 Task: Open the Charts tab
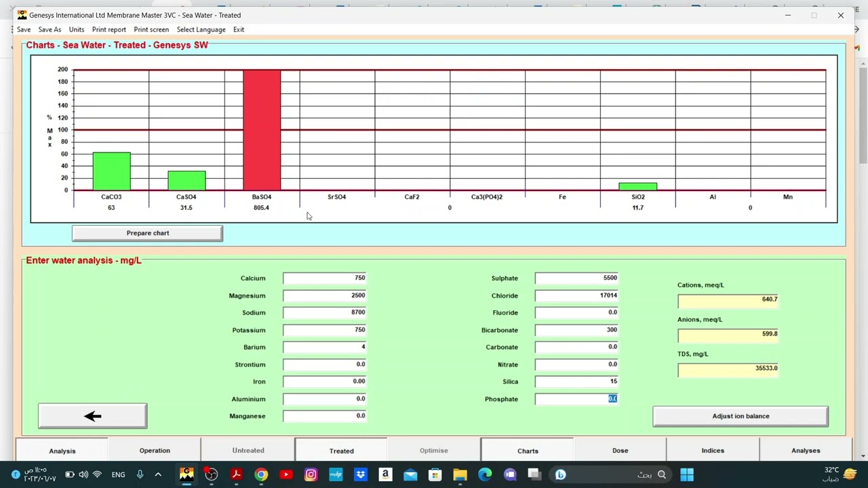click(528, 451)
